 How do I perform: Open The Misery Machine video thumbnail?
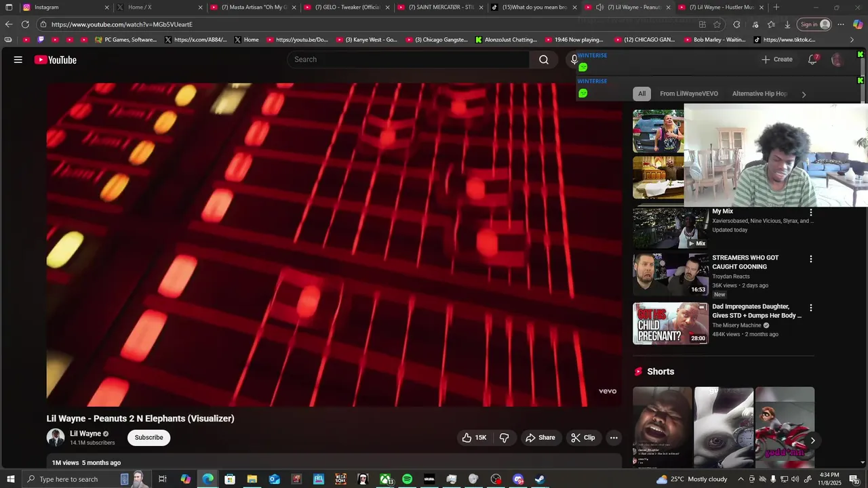point(671,323)
